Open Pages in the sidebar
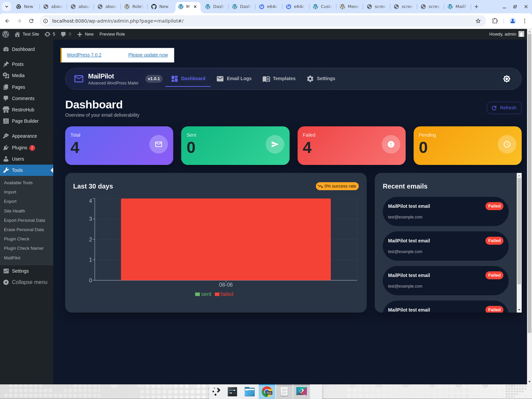 point(27,87)
